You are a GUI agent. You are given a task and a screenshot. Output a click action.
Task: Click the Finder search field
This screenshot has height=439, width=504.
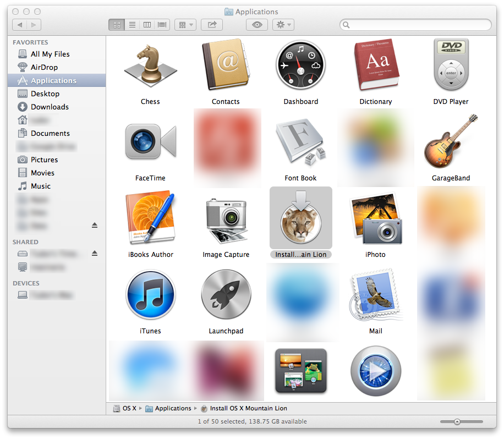[x=415, y=25]
